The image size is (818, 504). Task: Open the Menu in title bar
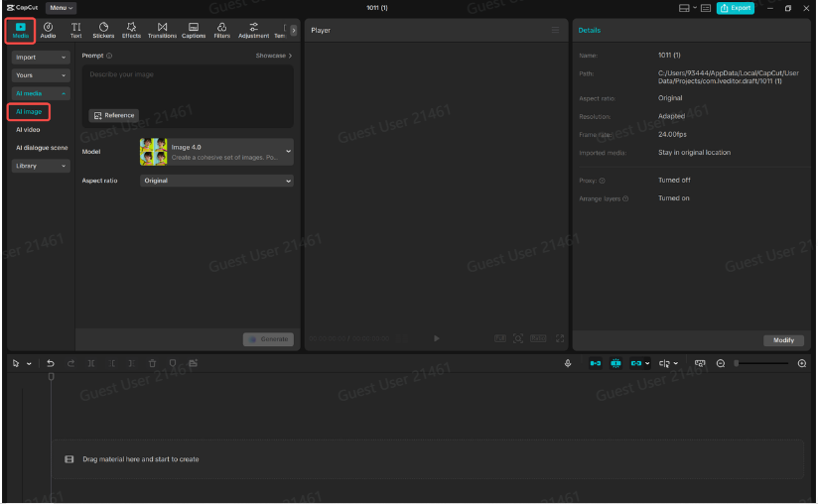coord(62,8)
